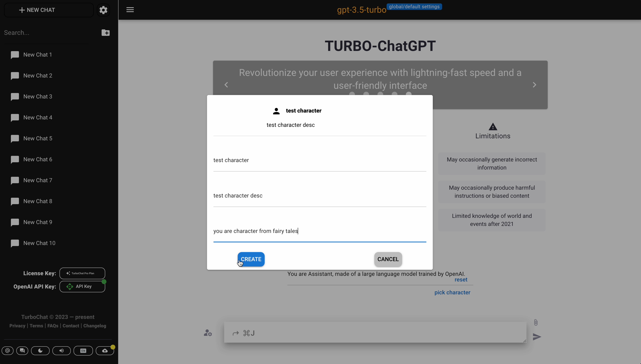
Task: Toggle dark mode moon button
Action: [40, 351]
